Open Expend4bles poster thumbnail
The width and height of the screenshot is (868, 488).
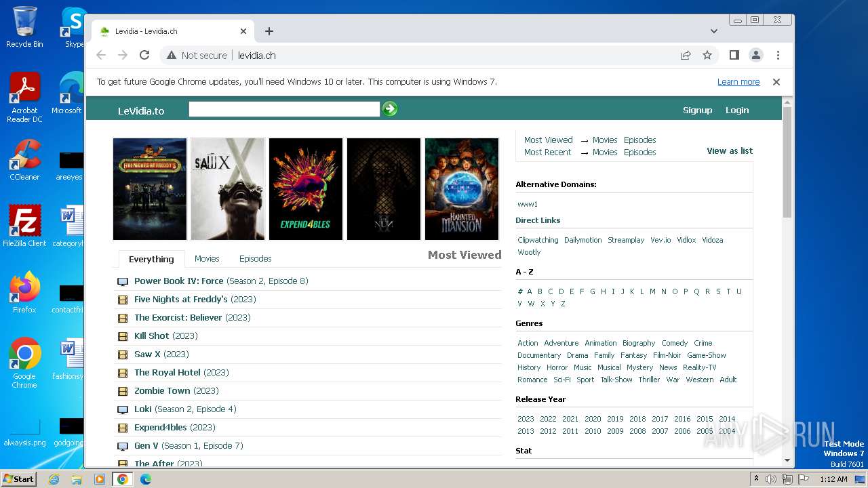(x=306, y=189)
